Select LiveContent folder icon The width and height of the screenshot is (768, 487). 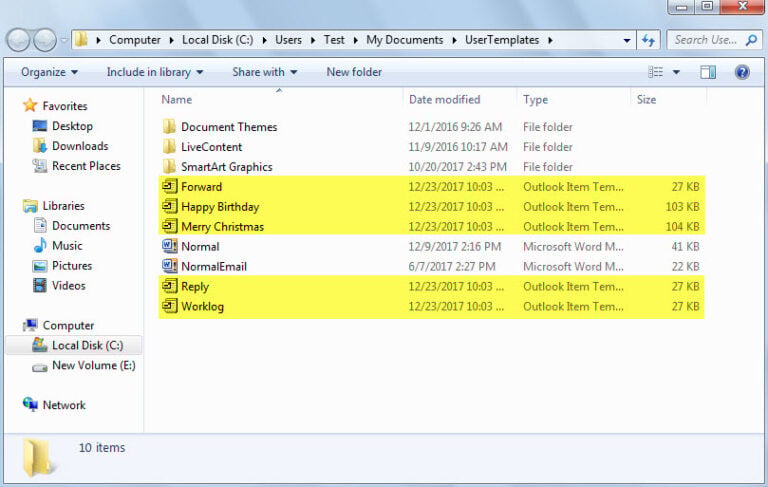pyautogui.click(x=169, y=147)
